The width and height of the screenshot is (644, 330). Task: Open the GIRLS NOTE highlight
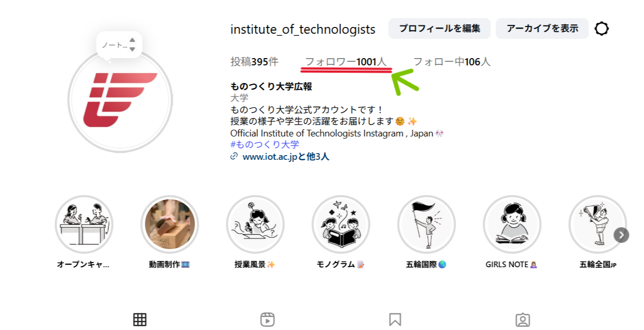tap(512, 224)
